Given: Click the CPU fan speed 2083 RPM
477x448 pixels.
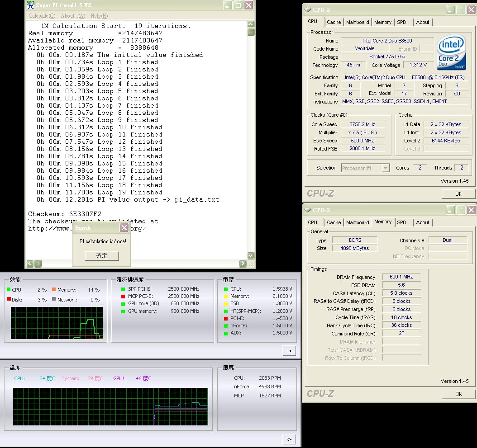Looking at the screenshot, I should coord(270,378).
